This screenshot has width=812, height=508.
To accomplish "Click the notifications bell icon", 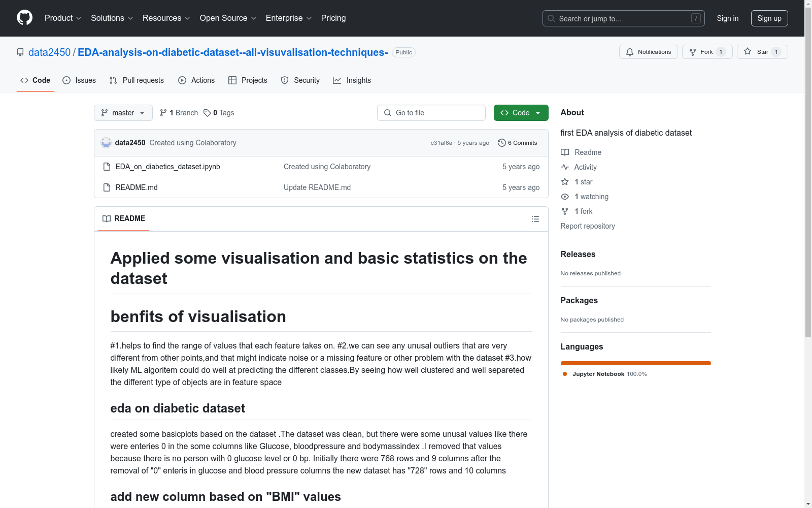I will [x=630, y=52].
